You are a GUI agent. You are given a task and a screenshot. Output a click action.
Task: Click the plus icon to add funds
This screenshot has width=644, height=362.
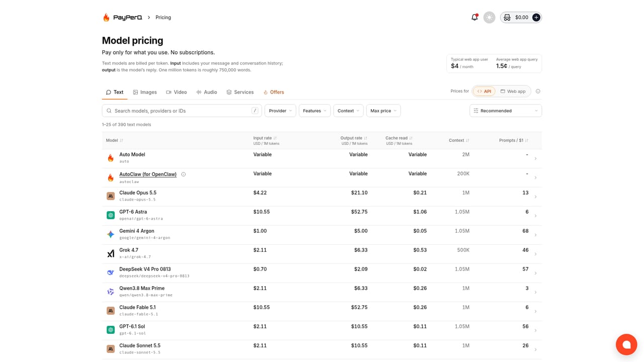tap(536, 18)
